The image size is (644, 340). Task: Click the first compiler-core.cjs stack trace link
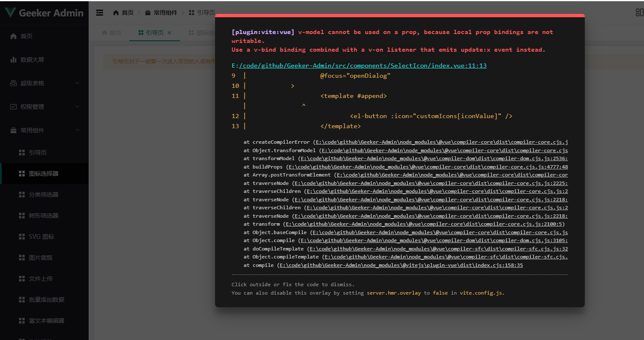click(441, 142)
